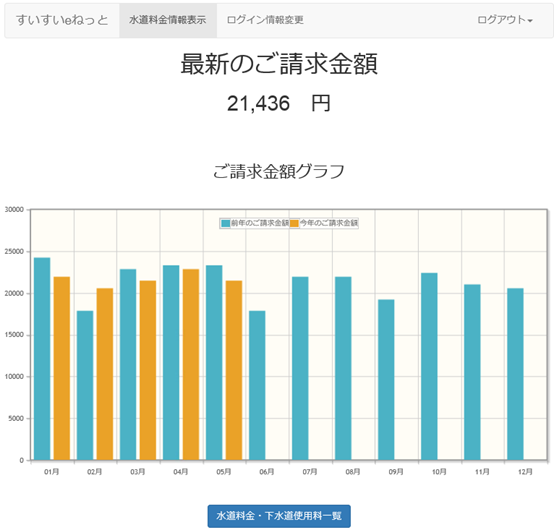Click the orange 今年のご請求金額 legend swatch

(x=294, y=223)
